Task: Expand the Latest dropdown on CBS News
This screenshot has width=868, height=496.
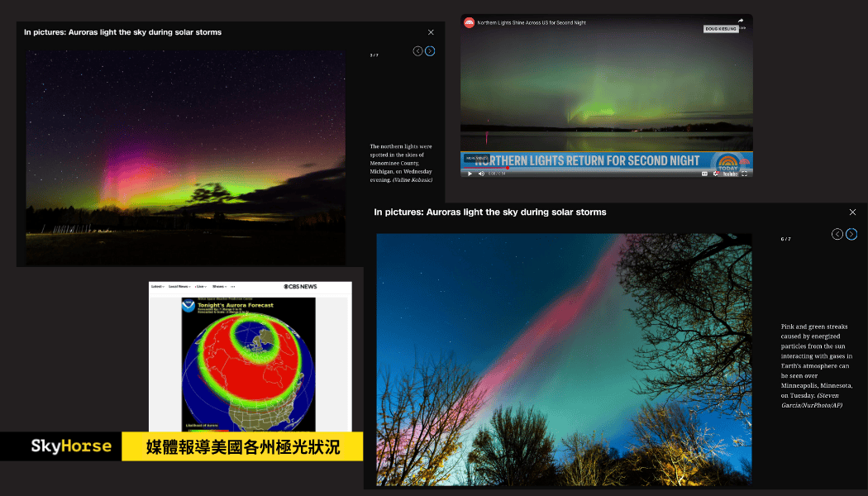Action: pos(157,287)
